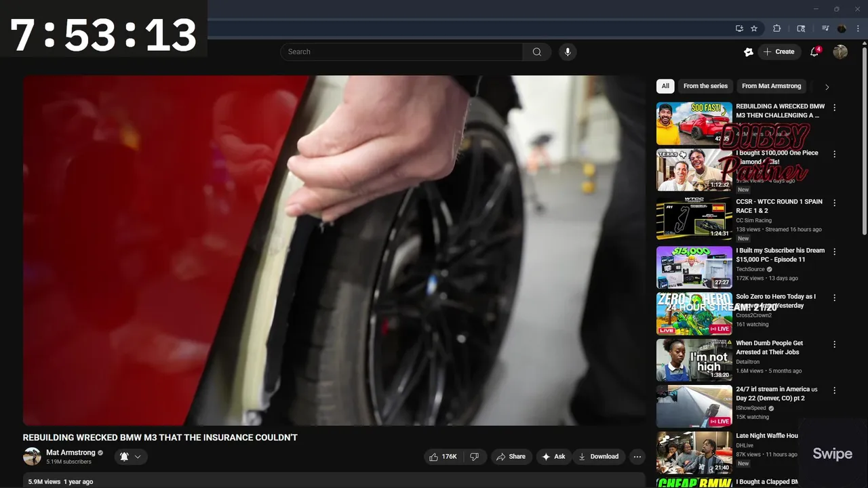Open the browser Extensions puzzle icon
868x488 pixels.
[777, 28]
